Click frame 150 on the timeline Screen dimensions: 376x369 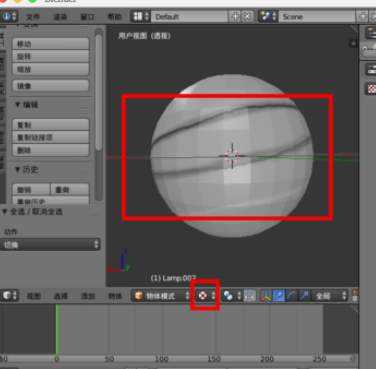click(214, 359)
